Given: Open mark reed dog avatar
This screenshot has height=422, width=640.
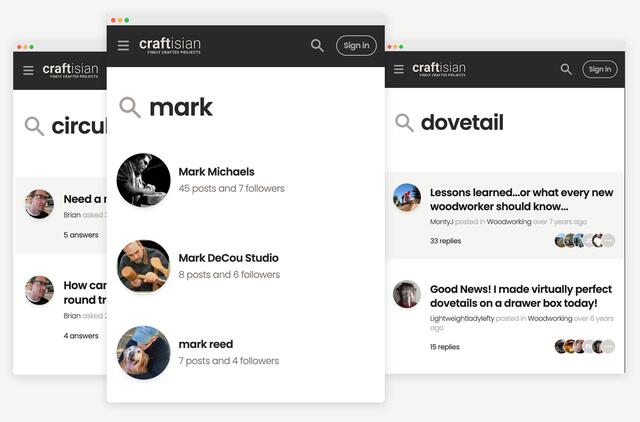Looking at the screenshot, I should pos(144,353).
